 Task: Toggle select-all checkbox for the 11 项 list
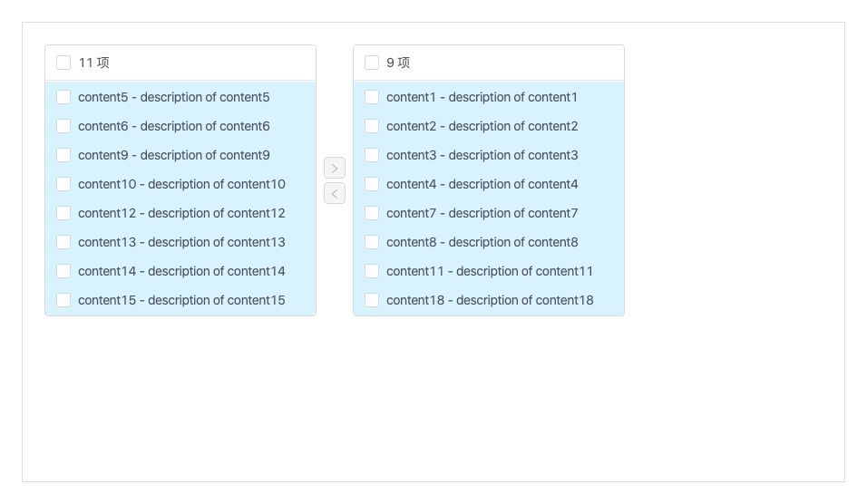(63, 63)
